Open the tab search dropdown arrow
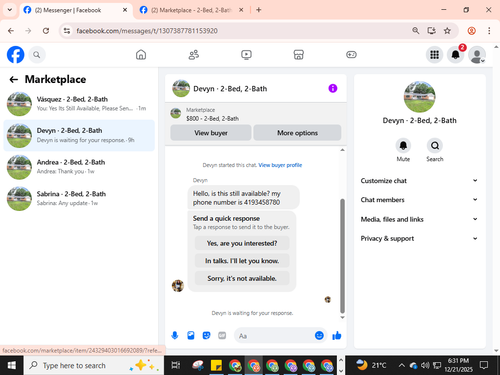The height and width of the screenshot is (375, 500). tap(10, 10)
